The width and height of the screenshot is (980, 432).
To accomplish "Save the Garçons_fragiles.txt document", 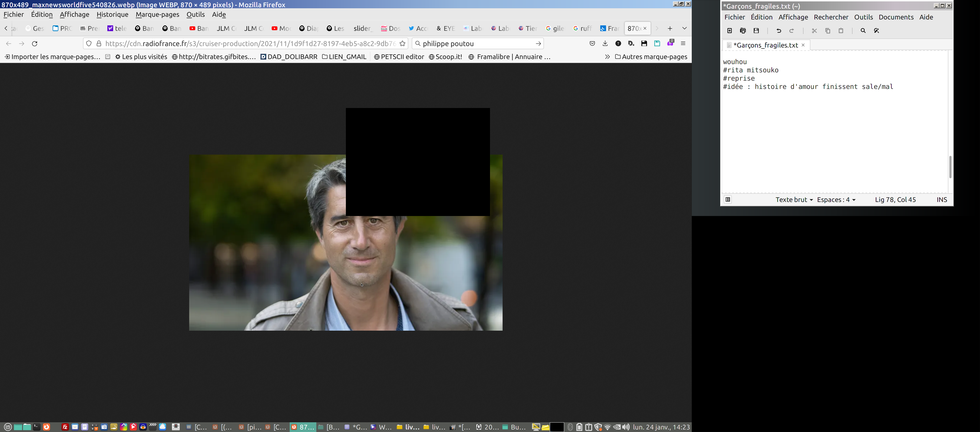I will click(x=756, y=31).
